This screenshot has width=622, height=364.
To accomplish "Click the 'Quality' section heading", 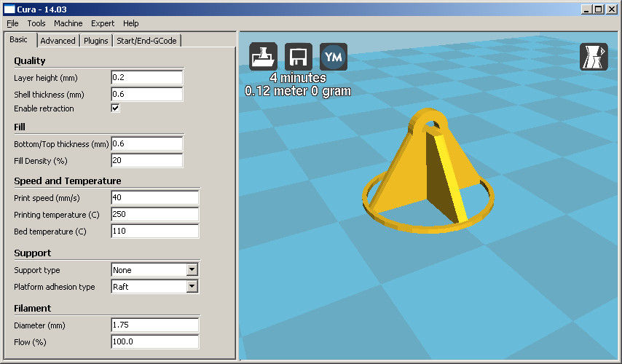I will pos(30,60).
